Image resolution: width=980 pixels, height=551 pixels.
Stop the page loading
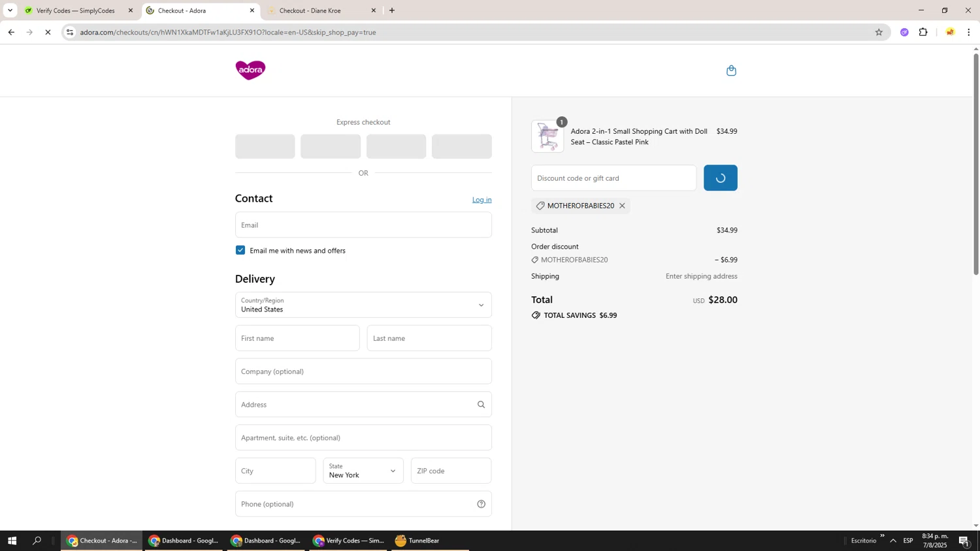48,32
